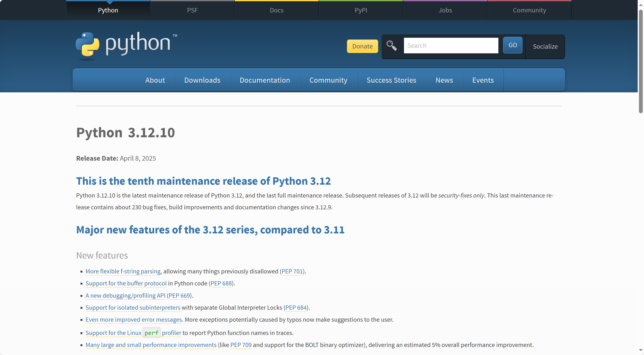
Task: Open the Success Stories menu
Action: click(391, 80)
